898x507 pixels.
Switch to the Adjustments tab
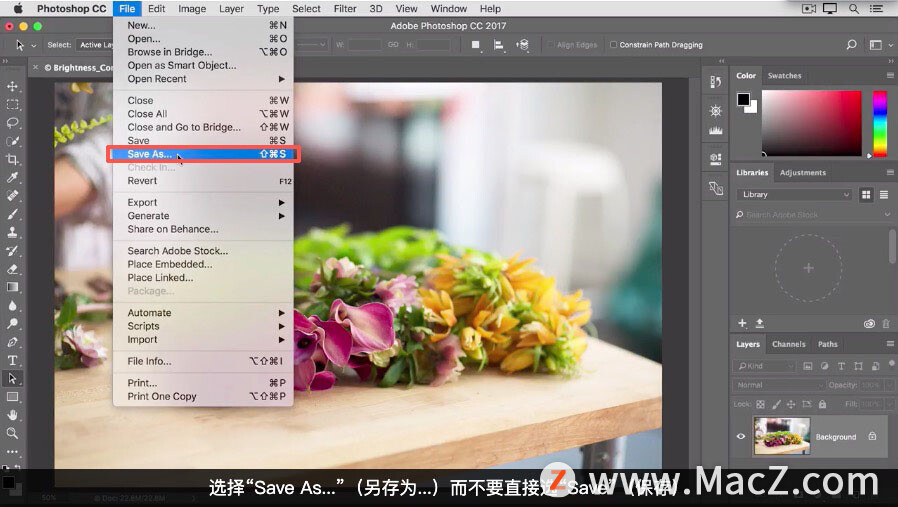click(x=803, y=172)
